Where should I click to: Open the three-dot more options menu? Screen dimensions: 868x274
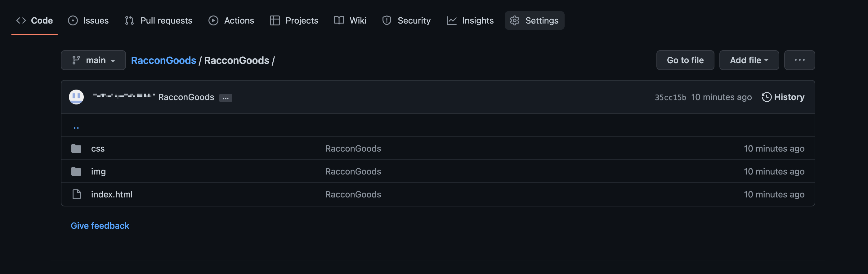click(x=799, y=60)
